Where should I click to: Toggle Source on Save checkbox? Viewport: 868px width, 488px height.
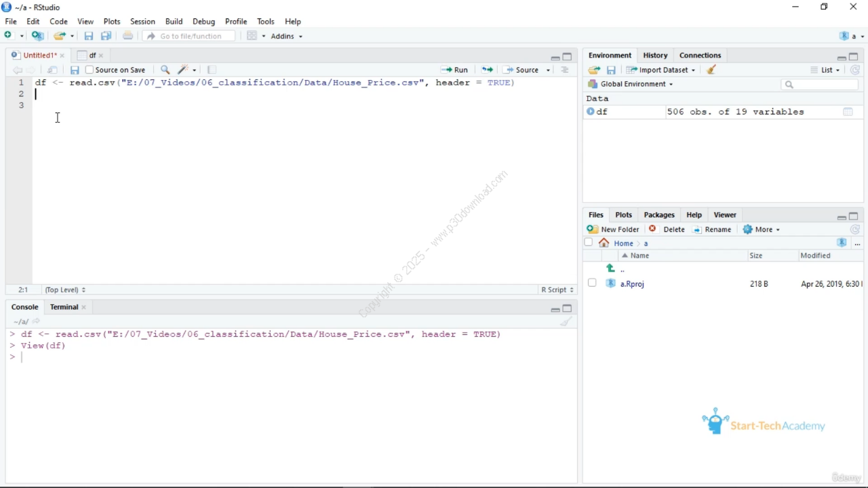point(90,70)
